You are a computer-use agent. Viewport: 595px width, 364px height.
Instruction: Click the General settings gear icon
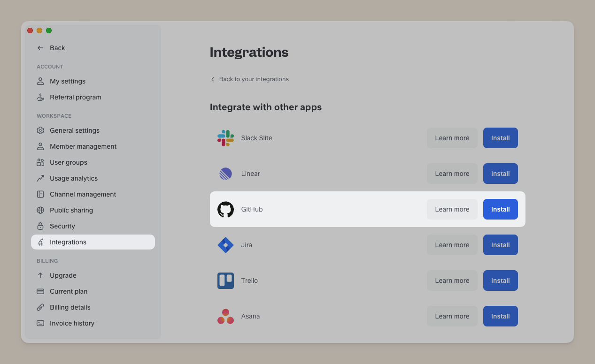[40, 130]
